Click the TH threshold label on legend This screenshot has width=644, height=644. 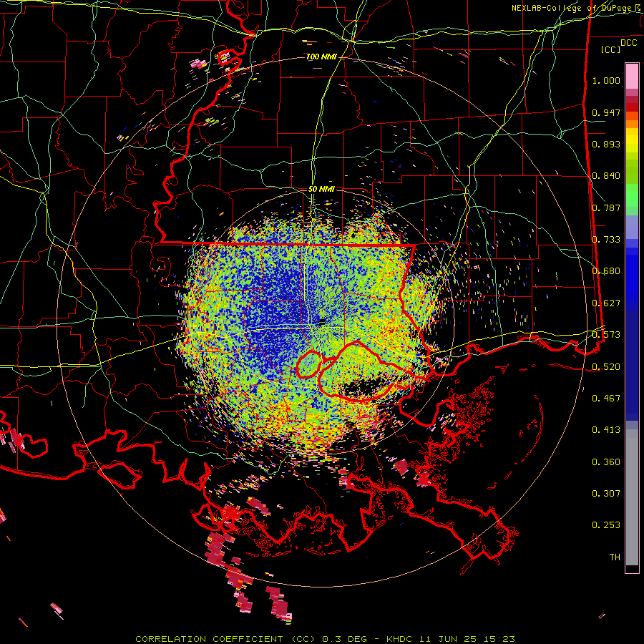pyautogui.click(x=615, y=557)
